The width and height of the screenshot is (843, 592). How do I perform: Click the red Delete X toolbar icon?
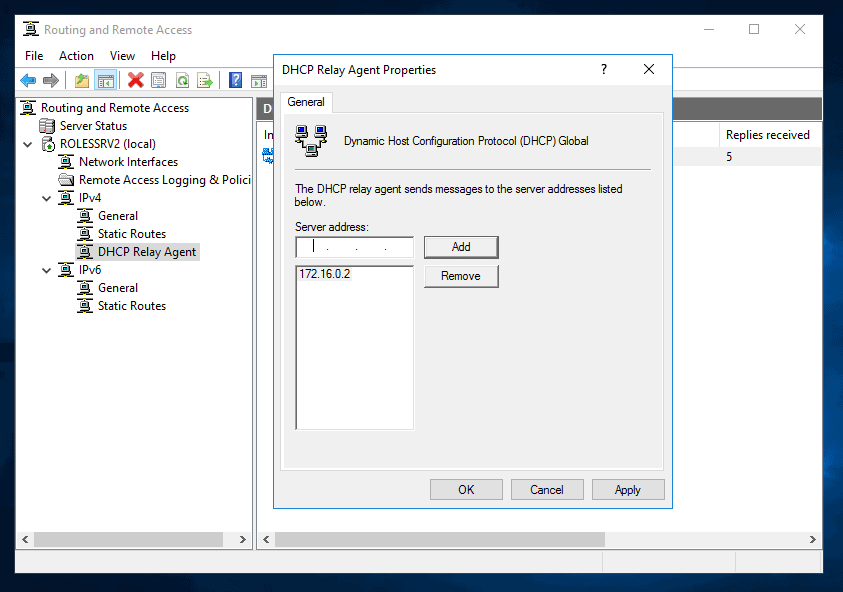tap(136, 79)
